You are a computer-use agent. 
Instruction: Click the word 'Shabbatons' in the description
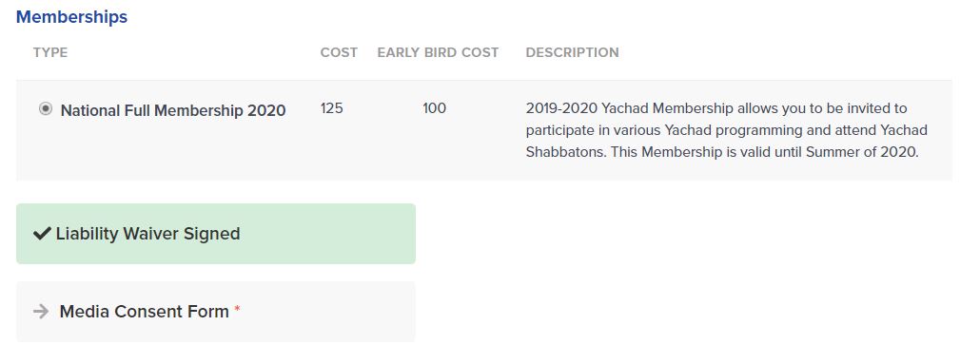[x=563, y=152]
